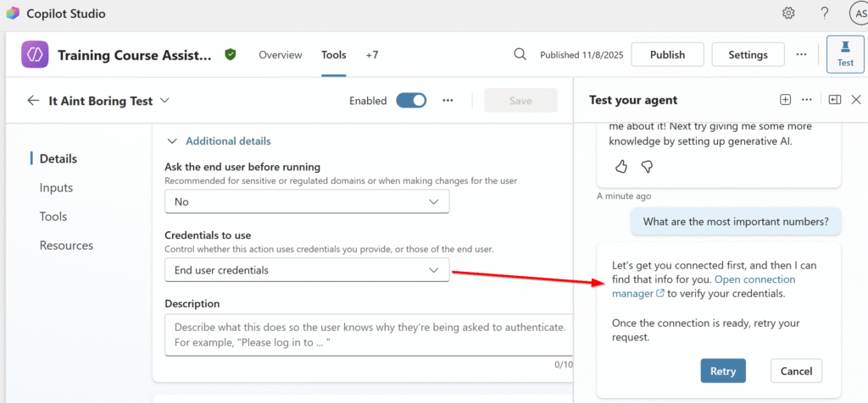Click the Publish button
The image size is (868, 403).
pos(667,55)
